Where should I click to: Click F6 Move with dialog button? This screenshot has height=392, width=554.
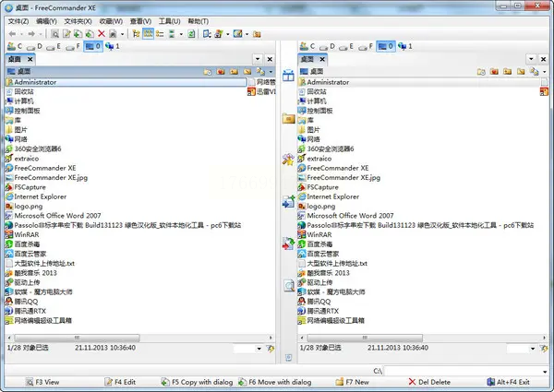(274, 382)
